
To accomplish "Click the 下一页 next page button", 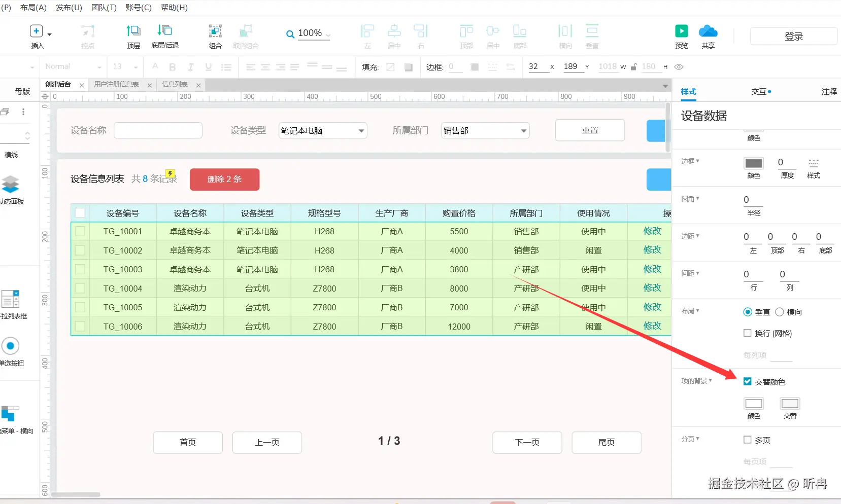I will pos(527,443).
